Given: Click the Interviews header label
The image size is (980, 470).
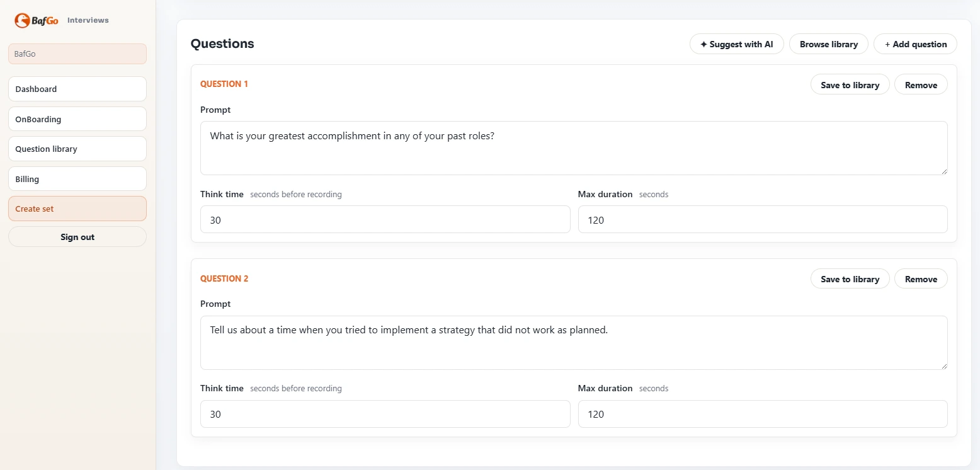Looking at the screenshot, I should click(x=88, y=20).
